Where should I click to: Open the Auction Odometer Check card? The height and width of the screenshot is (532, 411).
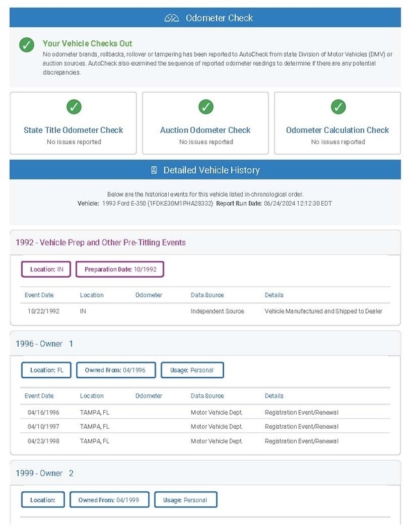pyautogui.click(x=205, y=123)
